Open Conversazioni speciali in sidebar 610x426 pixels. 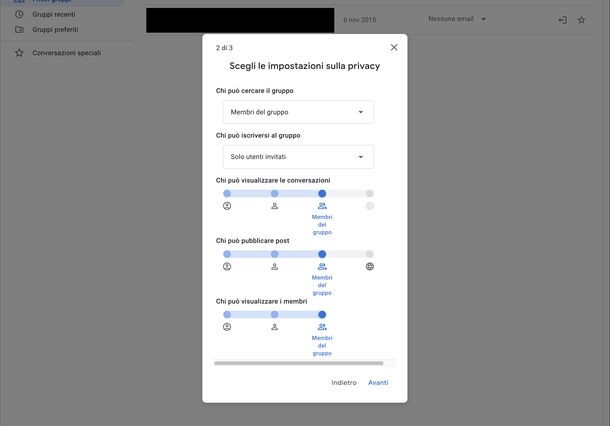pyautogui.click(x=66, y=53)
